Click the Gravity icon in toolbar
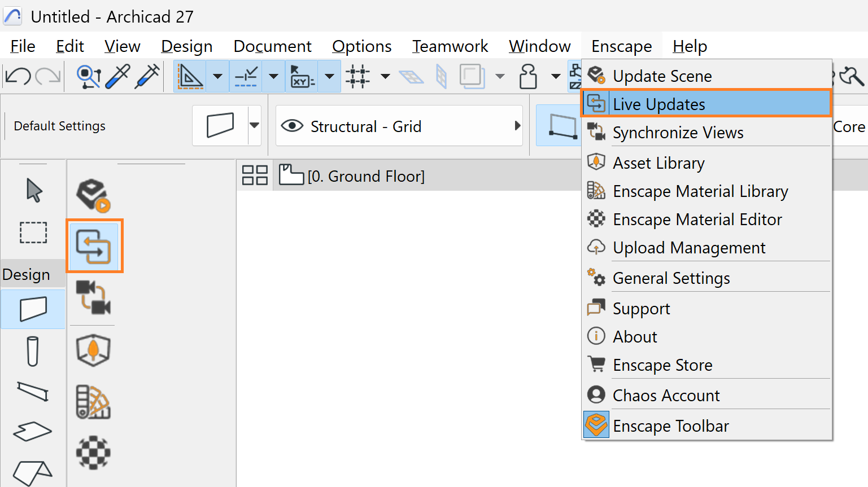This screenshot has height=487, width=868. [x=529, y=76]
